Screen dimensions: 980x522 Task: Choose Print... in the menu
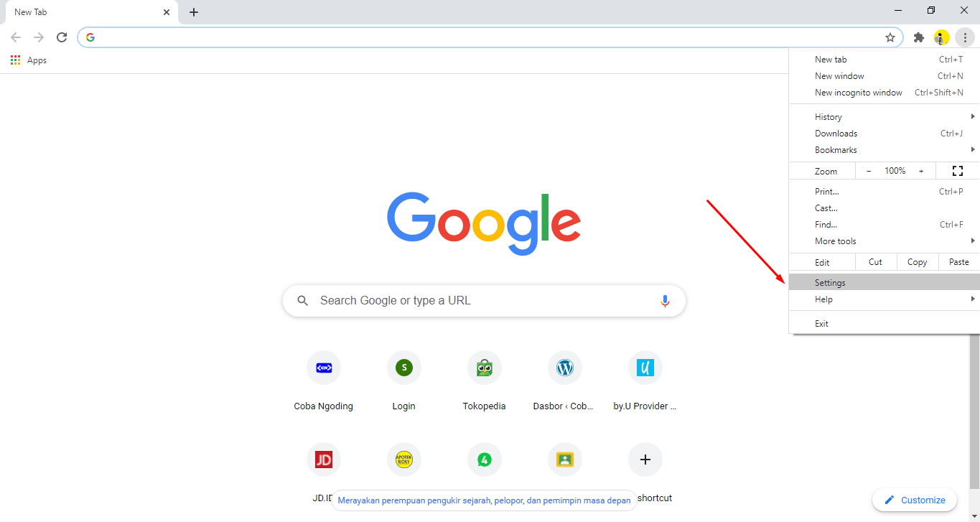[884, 192]
